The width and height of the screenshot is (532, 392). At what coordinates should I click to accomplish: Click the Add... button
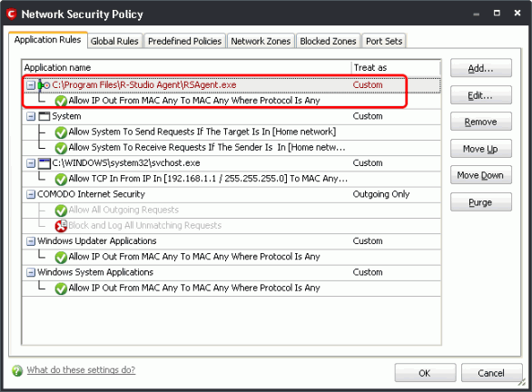[x=481, y=68]
